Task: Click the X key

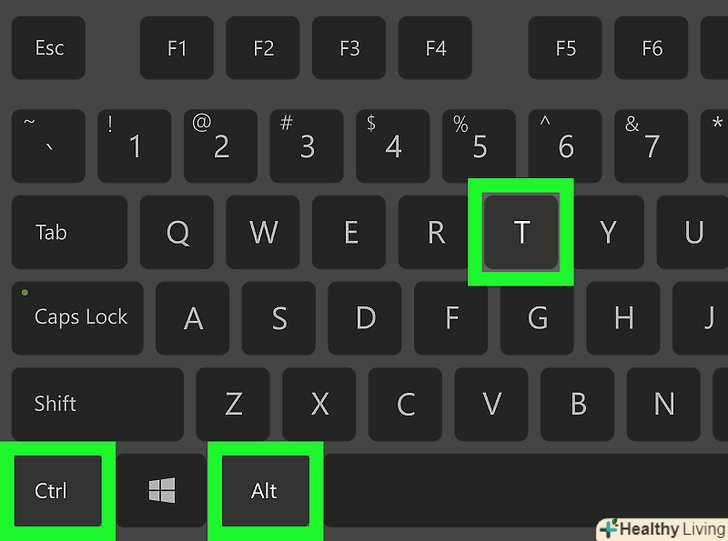Action: click(319, 404)
